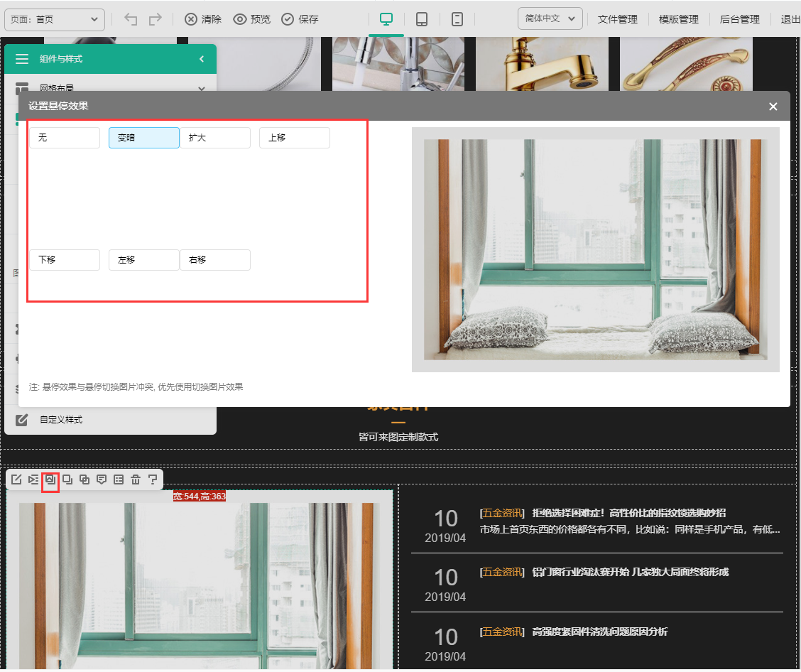Switch to desktop preview mode
Image resolution: width=801 pixels, height=672 pixels.
[x=386, y=19]
